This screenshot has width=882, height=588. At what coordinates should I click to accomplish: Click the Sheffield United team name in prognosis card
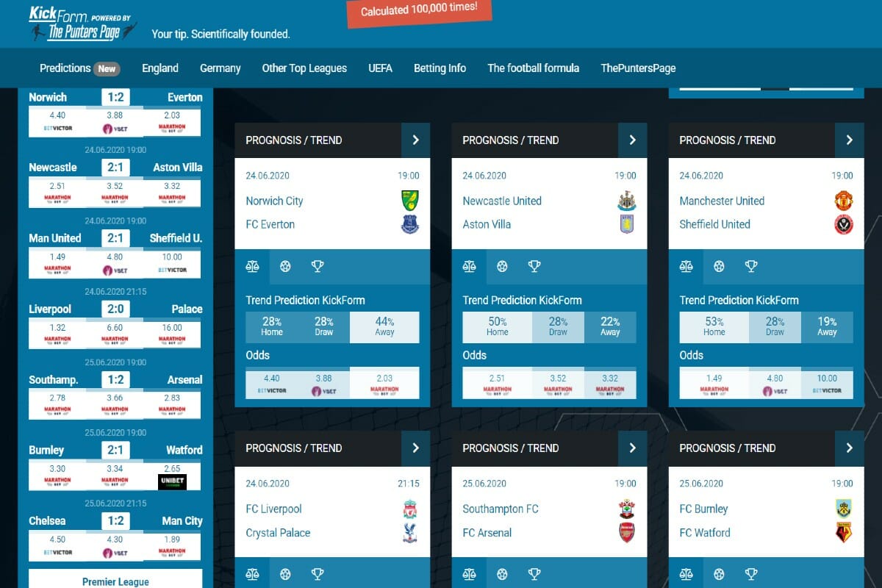[x=715, y=224]
